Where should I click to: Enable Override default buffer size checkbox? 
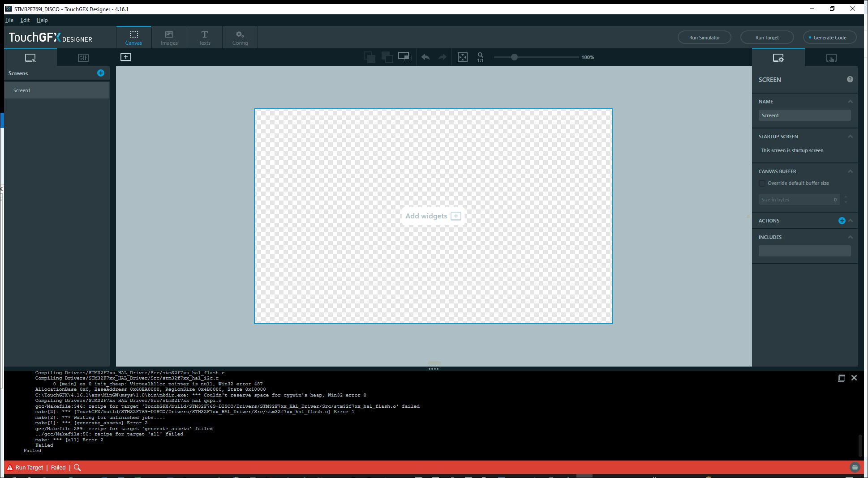[x=762, y=183]
